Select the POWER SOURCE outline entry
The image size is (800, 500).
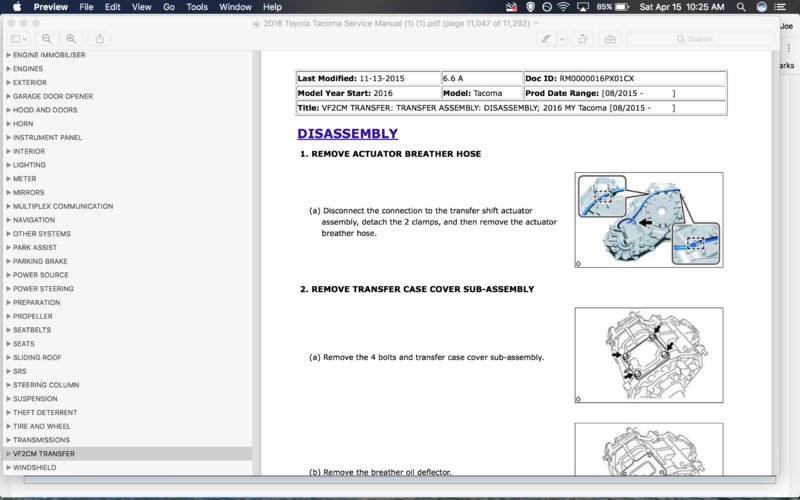click(x=41, y=275)
